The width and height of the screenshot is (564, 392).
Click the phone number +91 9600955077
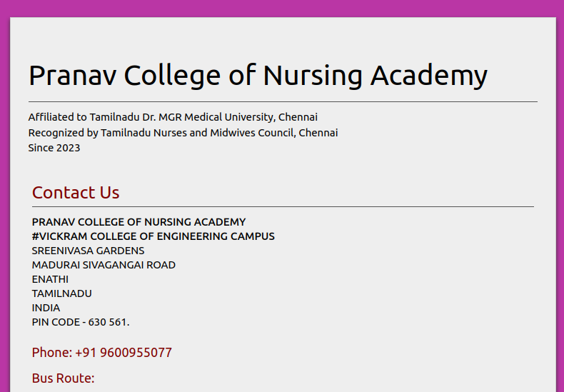point(124,353)
